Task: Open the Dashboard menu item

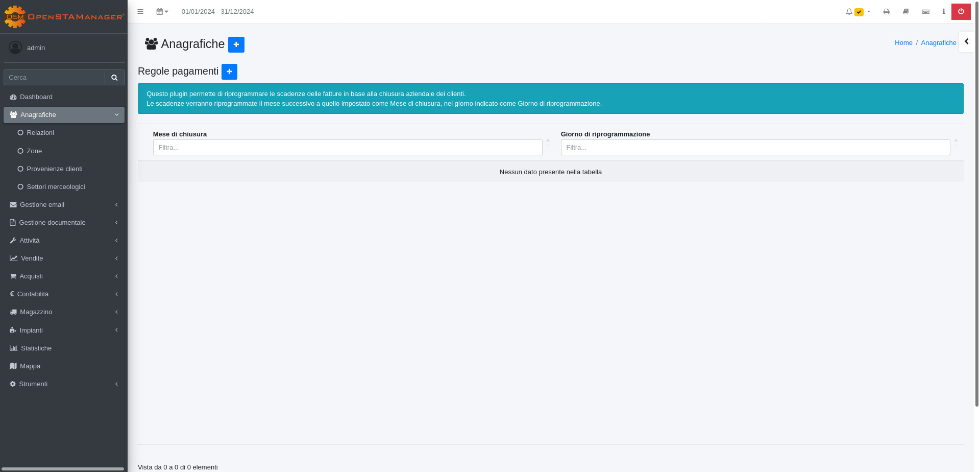Action: tap(36, 97)
